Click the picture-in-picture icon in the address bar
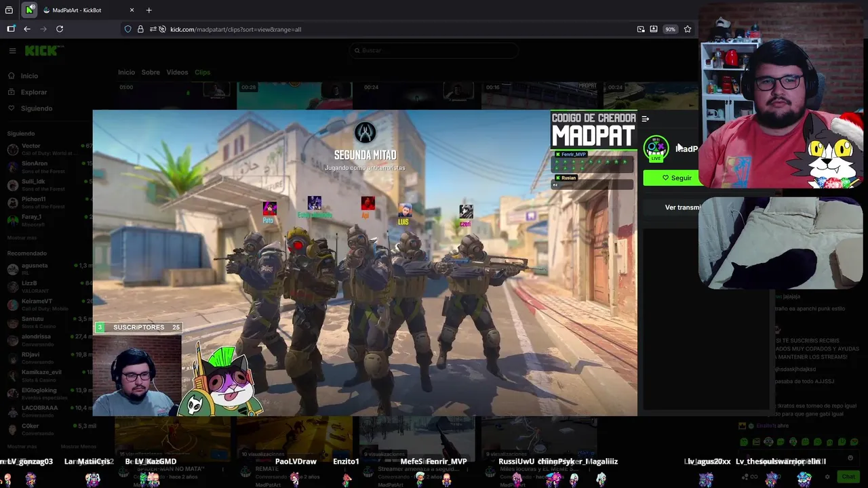The height and width of the screenshot is (488, 868). (x=641, y=29)
